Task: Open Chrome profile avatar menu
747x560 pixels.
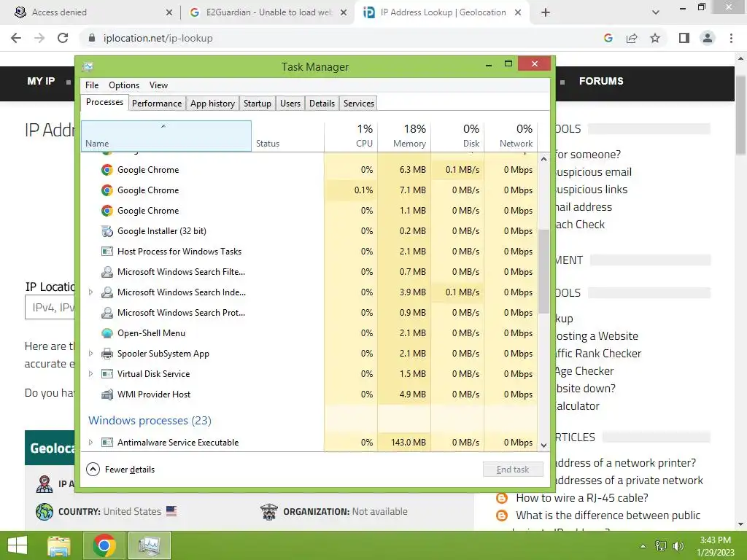Action: (708, 38)
